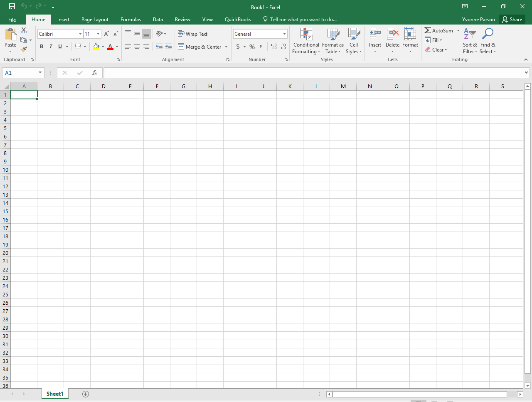Screen dimensions: 532x402
Task: Toggle Merge & Center
Action: (199, 47)
